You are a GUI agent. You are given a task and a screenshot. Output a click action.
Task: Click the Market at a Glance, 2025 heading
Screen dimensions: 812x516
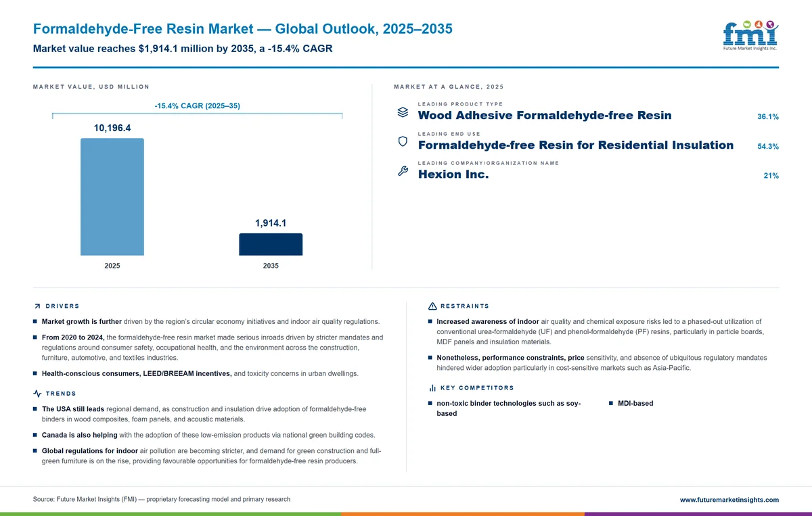(449, 87)
